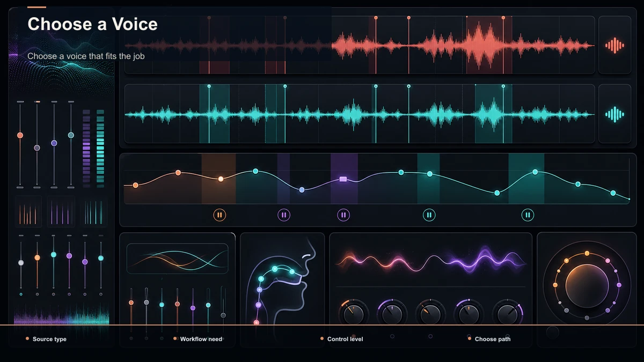
Task: Click the large circular dial's center
Action: tap(587, 285)
